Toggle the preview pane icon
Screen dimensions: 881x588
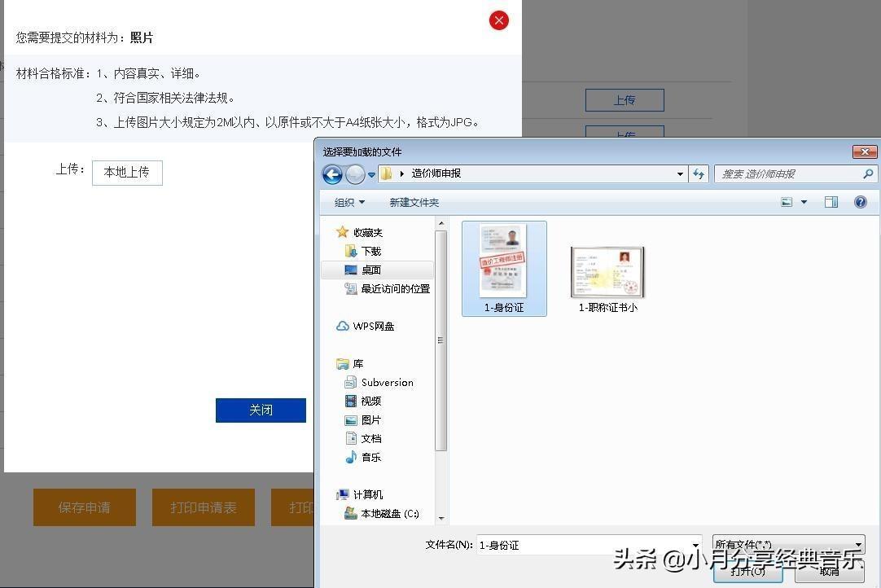pos(831,202)
